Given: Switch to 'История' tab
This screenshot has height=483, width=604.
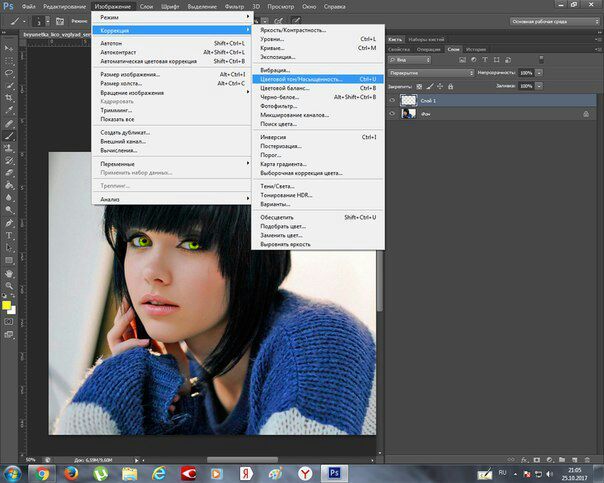Looking at the screenshot, I should (x=476, y=49).
